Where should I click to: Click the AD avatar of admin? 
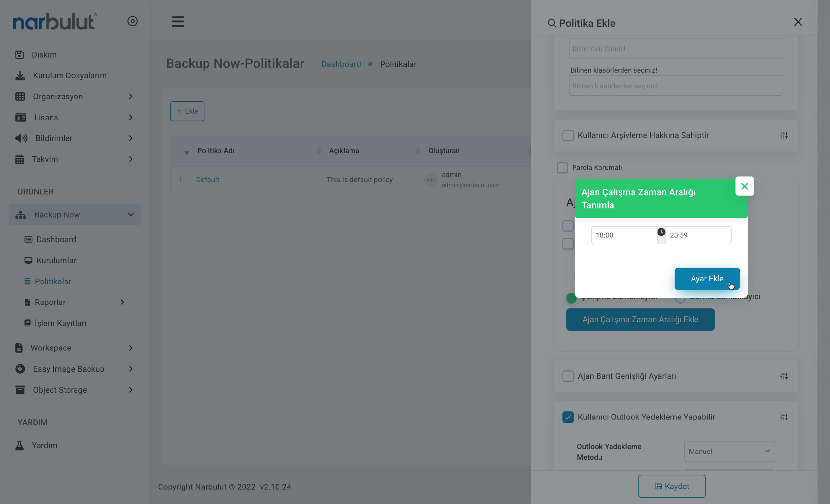[431, 180]
